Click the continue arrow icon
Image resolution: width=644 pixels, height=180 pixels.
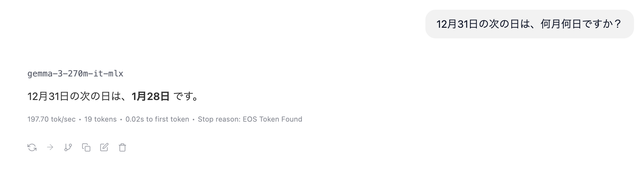tap(50, 147)
